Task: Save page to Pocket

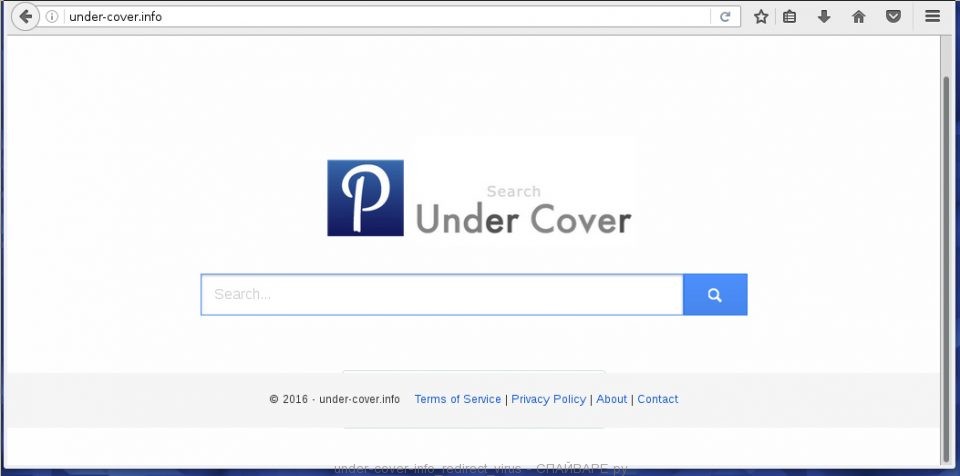Action: pos(893,16)
